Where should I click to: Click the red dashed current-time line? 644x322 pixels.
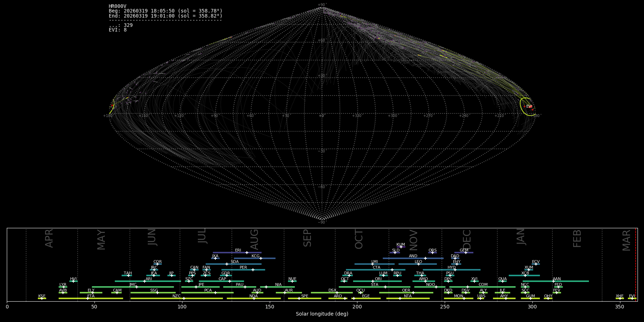[x=635, y=265]
